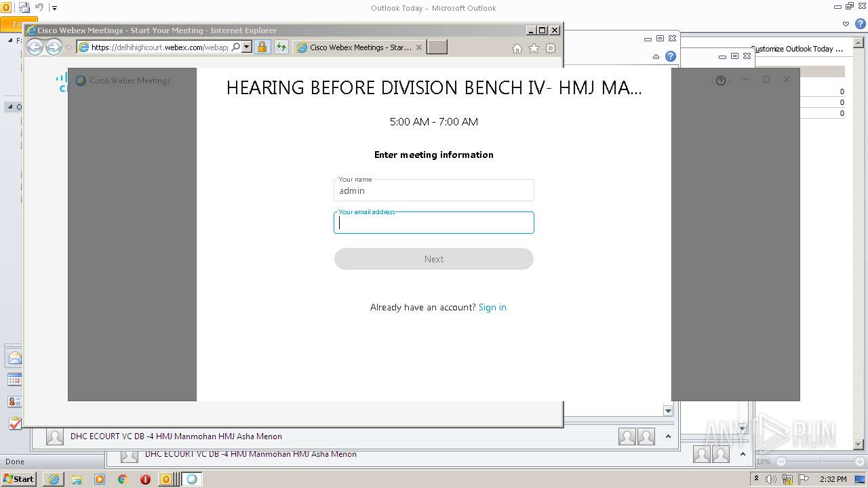The width and height of the screenshot is (868, 488).
Task: Click second attendee photo in lower people pane
Action: pos(721,454)
